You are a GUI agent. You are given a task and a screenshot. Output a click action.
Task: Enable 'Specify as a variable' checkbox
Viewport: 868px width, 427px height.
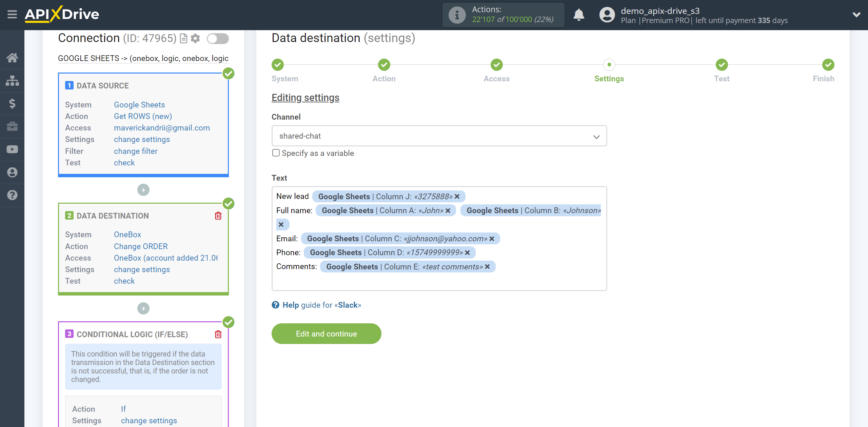tap(276, 154)
